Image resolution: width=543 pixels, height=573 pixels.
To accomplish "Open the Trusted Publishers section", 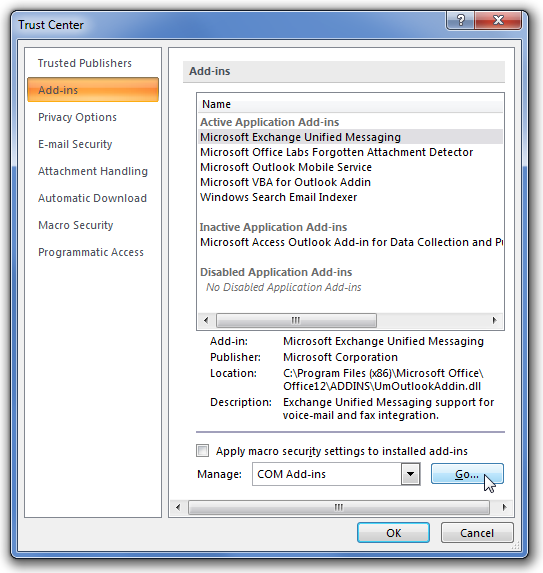I will [x=85, y=63].
